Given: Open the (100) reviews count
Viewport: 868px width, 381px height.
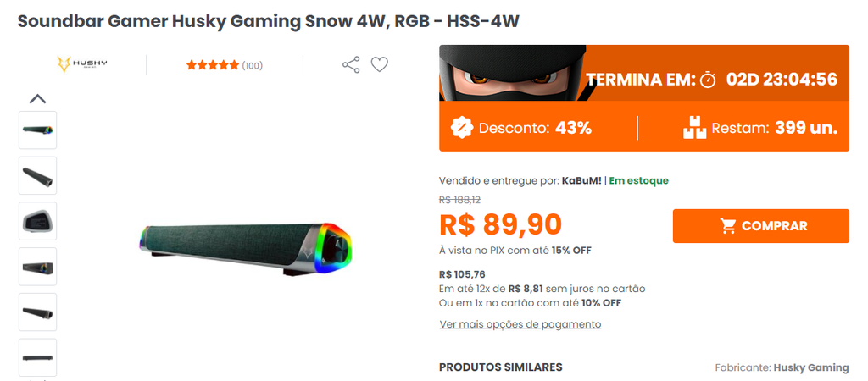Looking at the screenshot, I should tap(253, 66).
